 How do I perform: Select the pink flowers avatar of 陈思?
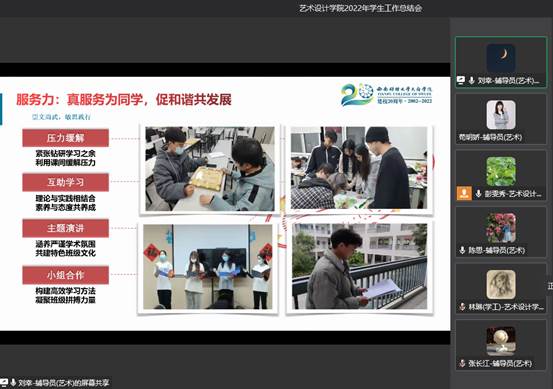(x=501, y=228)
